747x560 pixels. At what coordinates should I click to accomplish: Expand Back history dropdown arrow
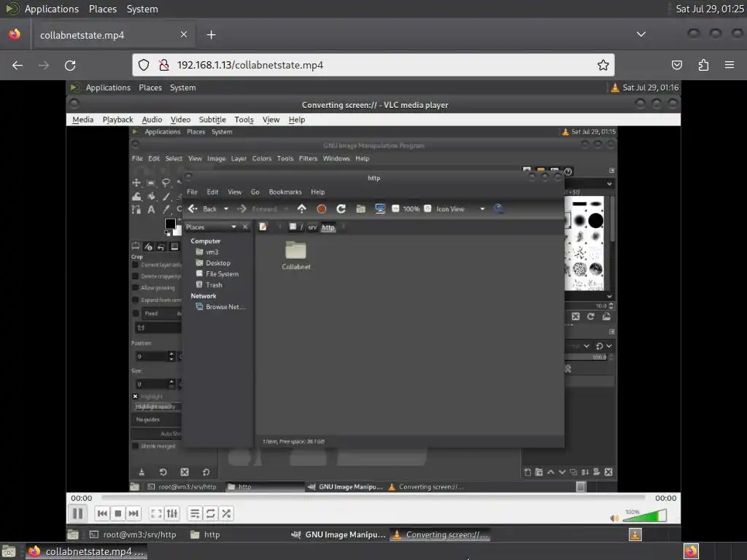226,209
